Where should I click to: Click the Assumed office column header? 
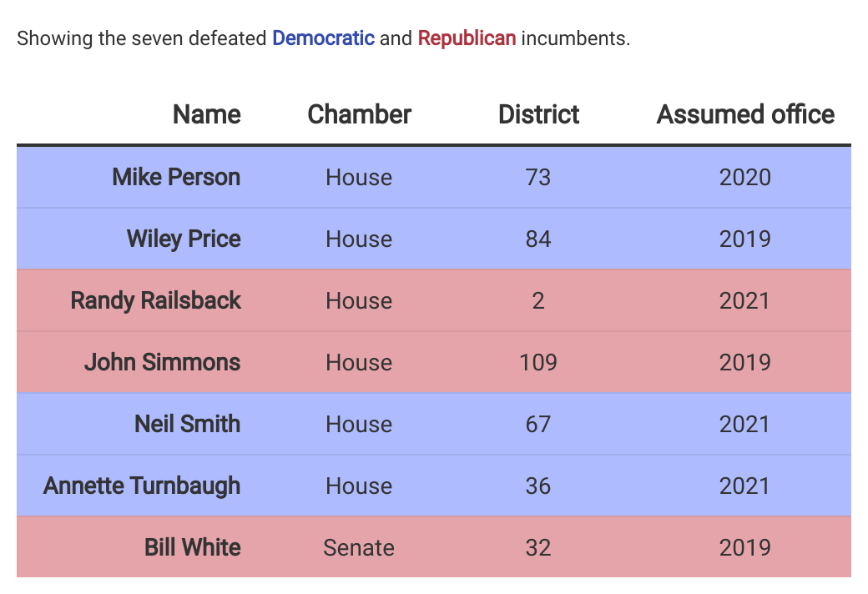745,114
